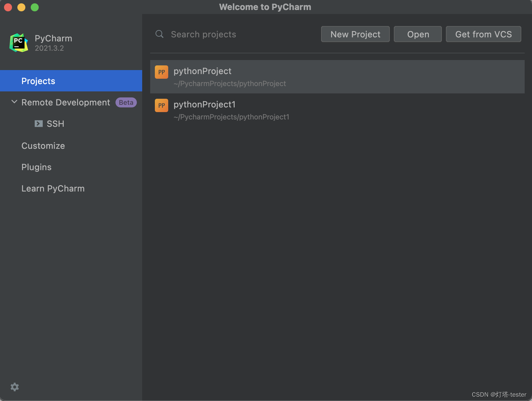532x401 pixels.
Task: Click the Open button
Action: click(x=418, y=34)
